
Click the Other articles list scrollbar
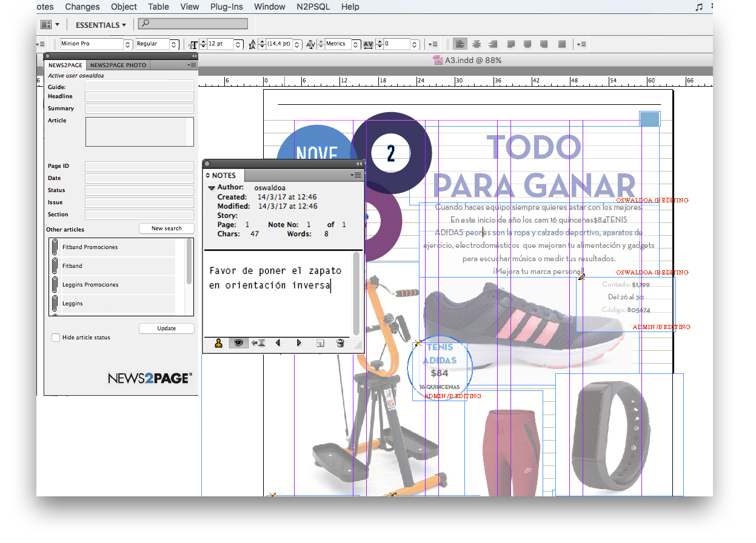pos(189,261)
